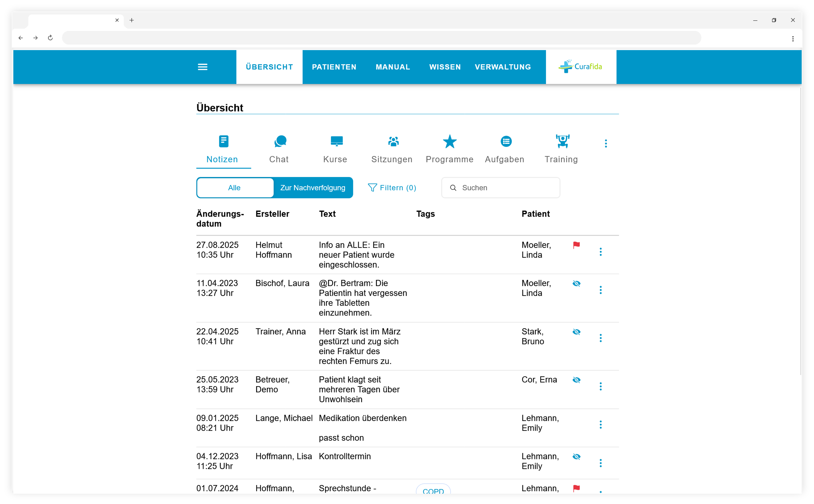
Task: Click the Curafida logo
Action: [x=580, y=67]
